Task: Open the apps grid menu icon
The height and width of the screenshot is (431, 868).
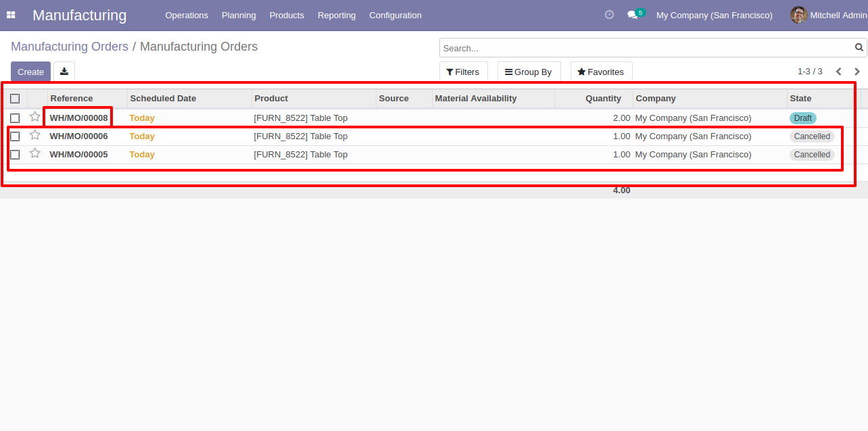Action: pos(11,15)
